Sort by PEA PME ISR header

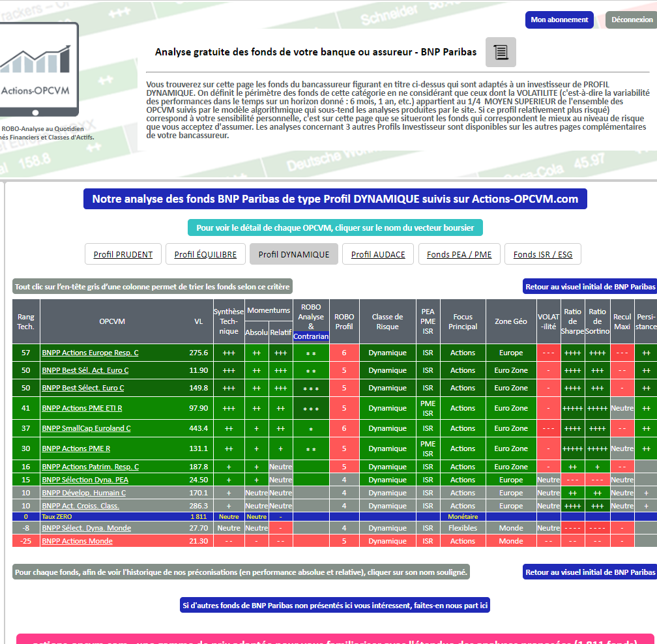(x=428, y=321)
